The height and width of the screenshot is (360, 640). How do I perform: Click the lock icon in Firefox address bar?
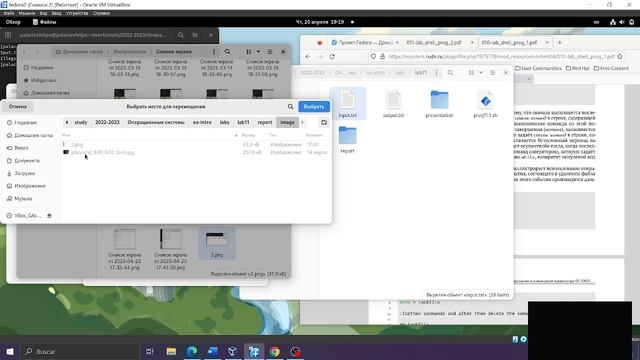[382, 56]
